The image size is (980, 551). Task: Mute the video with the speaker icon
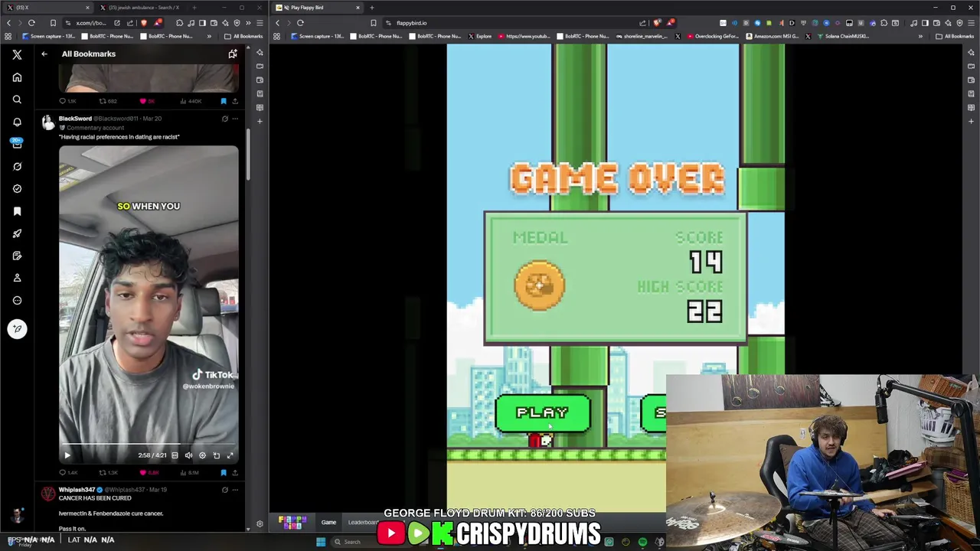click(x=188, y=455)
